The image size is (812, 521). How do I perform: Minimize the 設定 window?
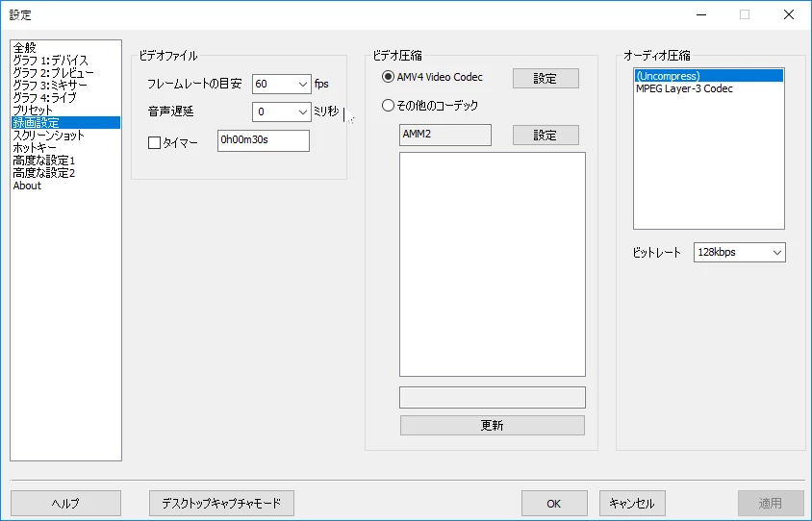tap(701, 14)
